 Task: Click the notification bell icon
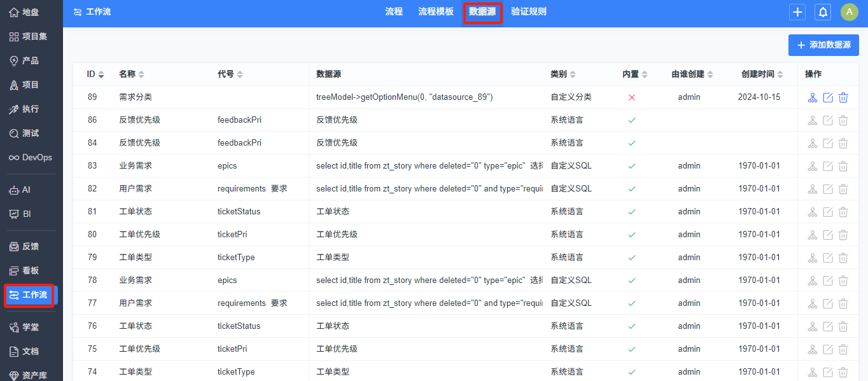click(x=823, y=12)
